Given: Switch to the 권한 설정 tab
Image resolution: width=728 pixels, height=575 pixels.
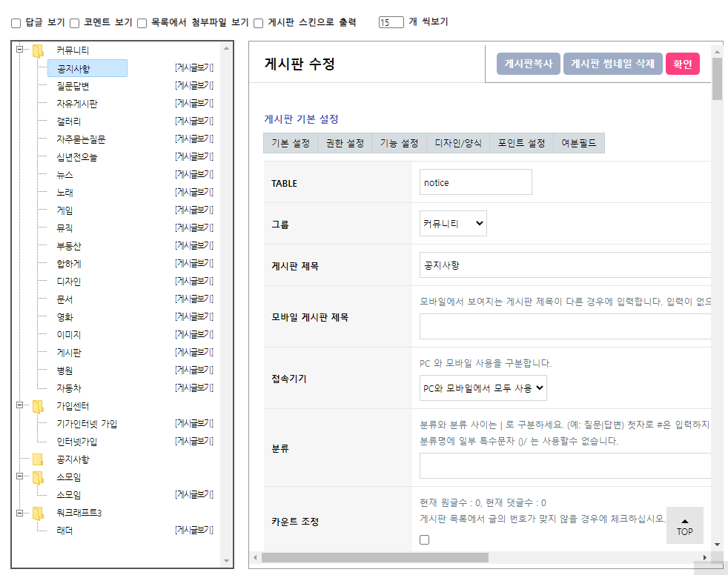Looking at the screenshot, I should (x=345, y=143).
